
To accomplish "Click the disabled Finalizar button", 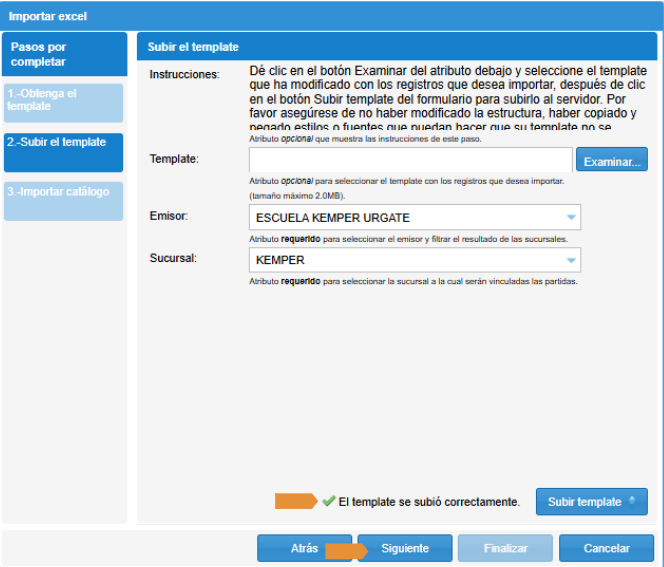I will pos(505,548).
